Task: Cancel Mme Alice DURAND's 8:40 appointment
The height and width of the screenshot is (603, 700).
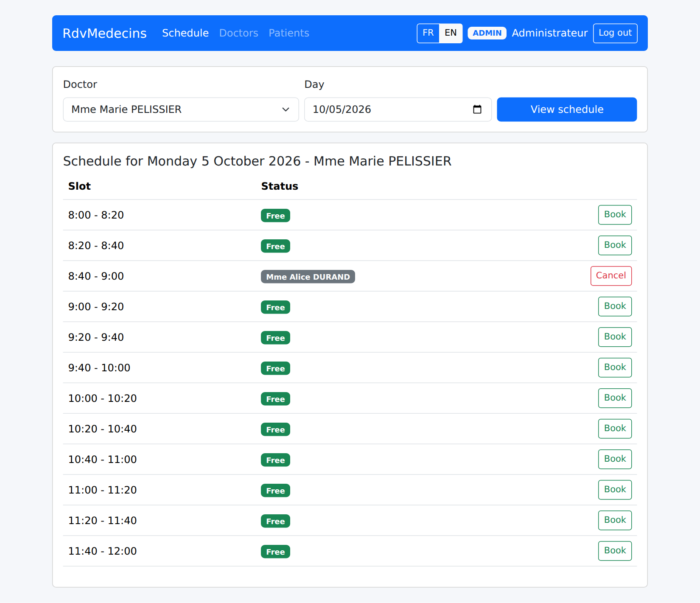Action: click(611, 276)
